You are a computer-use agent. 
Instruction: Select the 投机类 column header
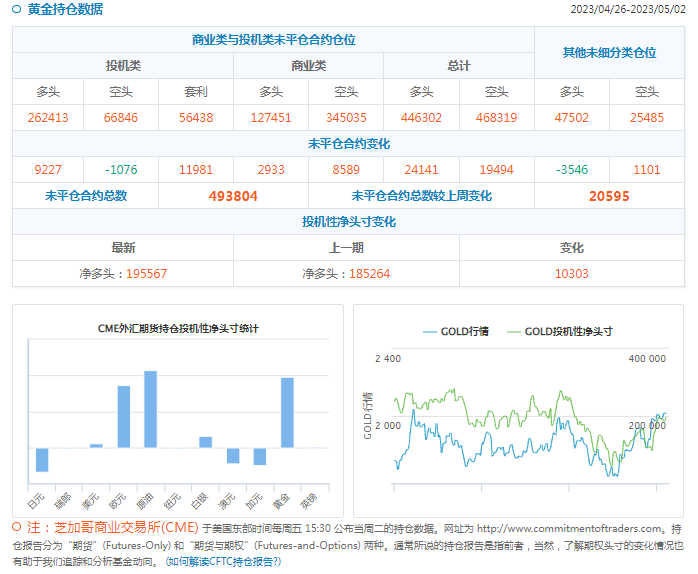coord(123,66)
